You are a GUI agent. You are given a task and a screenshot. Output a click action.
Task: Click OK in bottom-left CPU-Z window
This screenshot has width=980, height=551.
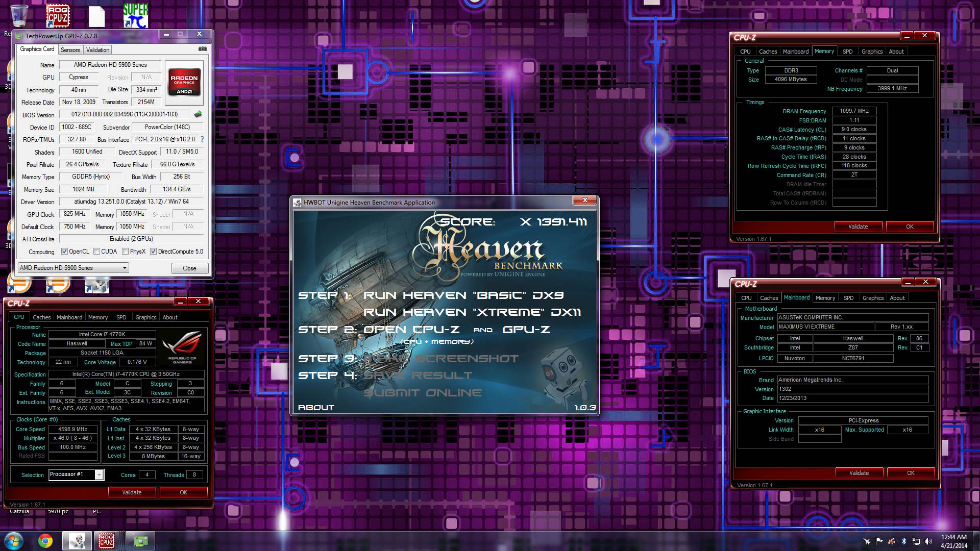(183, 492)
